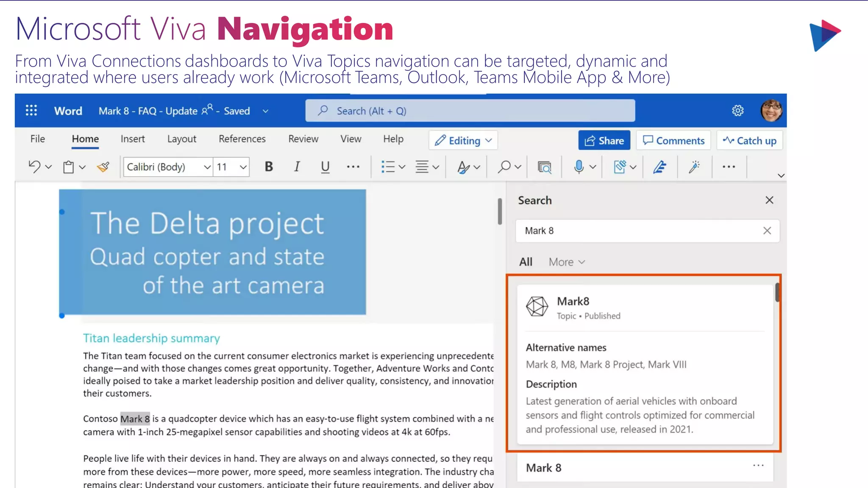Open the user profile picture
Viewport: 868px width, 488px height.
[771, 111]
